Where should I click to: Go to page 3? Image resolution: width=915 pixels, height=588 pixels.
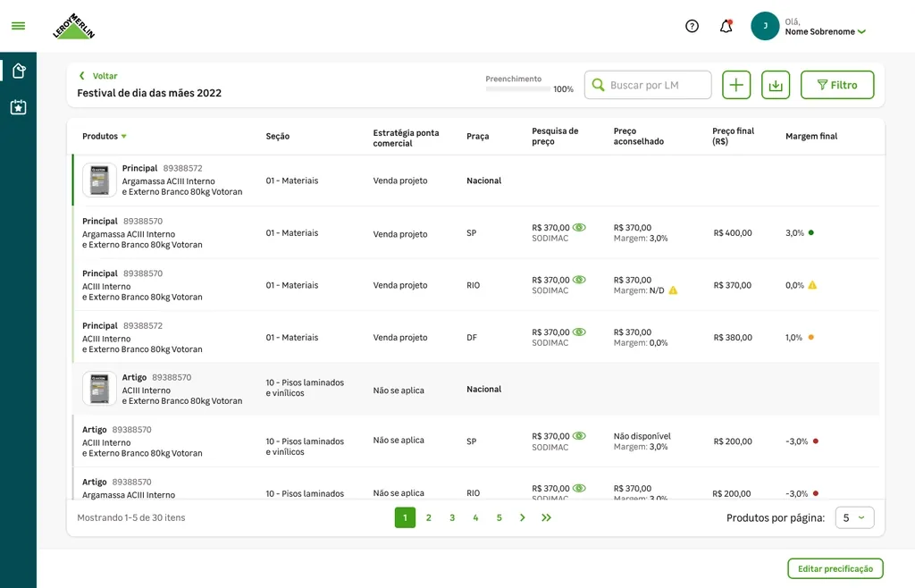(x=452, y=517)
